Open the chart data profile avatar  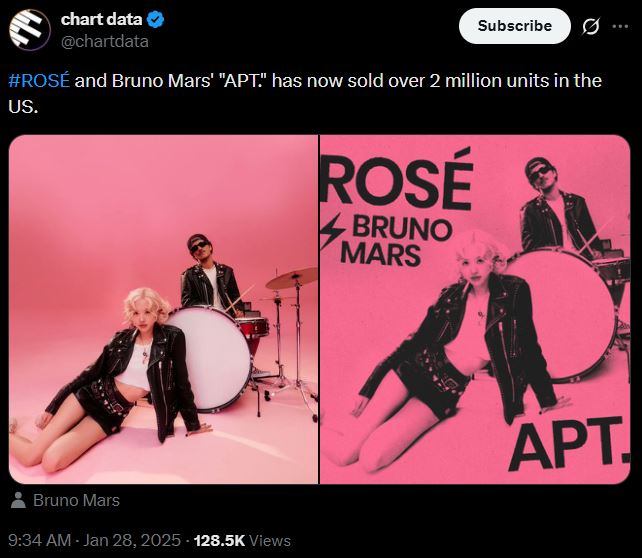pyautogui.click(x=30, y=30)
